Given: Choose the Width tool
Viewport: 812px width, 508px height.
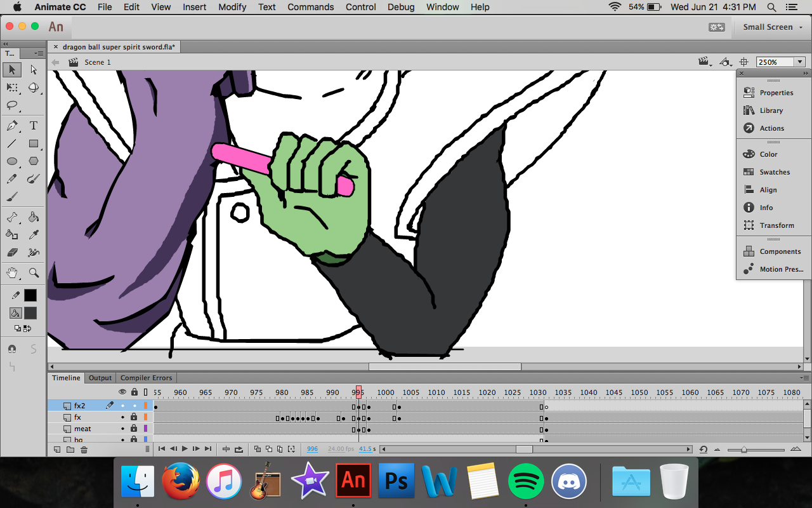Looking at the screenshot, I should pyautogui.click(x=34, y=253).
